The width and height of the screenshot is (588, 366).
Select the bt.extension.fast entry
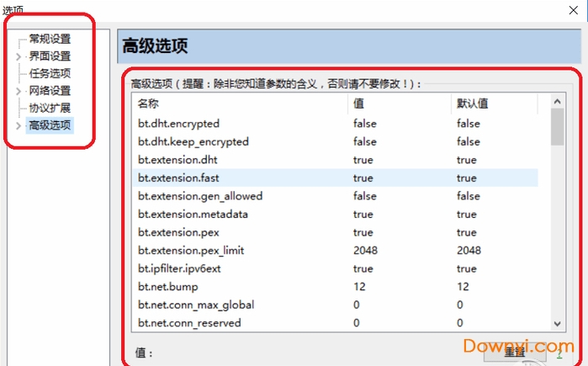click(336, 178)
